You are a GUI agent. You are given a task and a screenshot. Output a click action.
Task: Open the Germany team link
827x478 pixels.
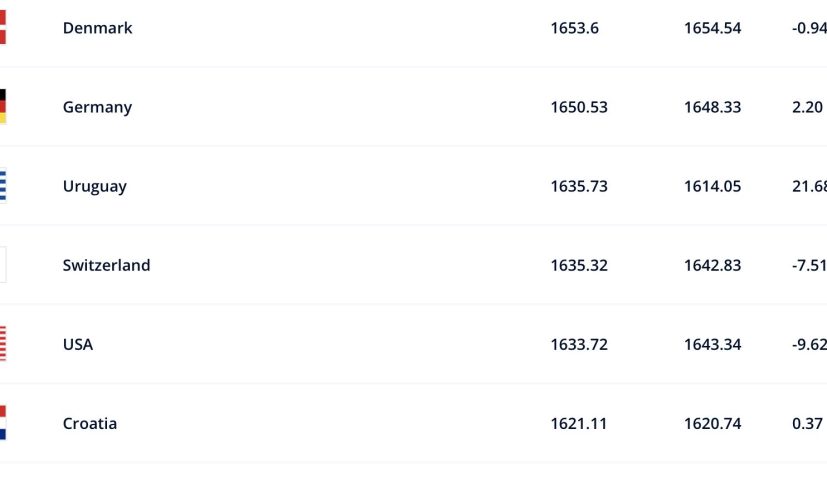tap(97, 107)
